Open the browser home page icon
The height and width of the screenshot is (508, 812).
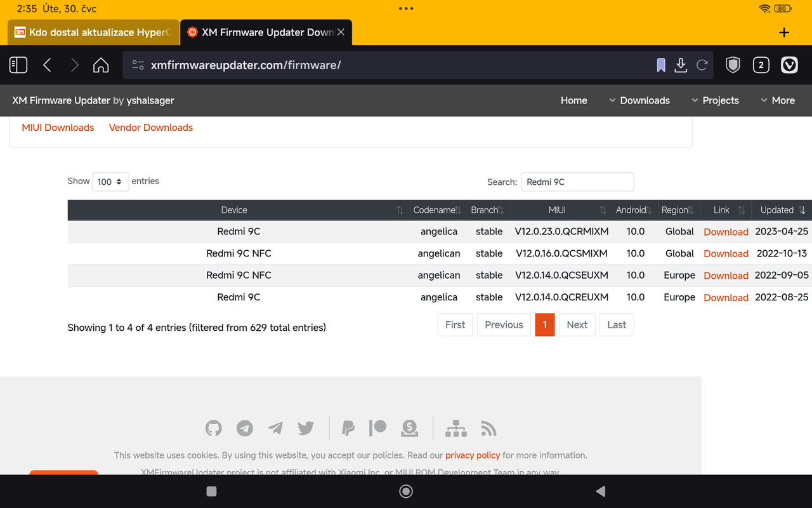point(101,65)
